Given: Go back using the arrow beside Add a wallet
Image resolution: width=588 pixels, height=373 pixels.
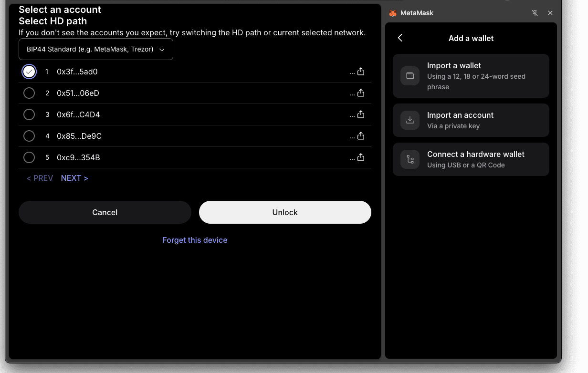Looking at the screenshot, I should coord(400,38).
